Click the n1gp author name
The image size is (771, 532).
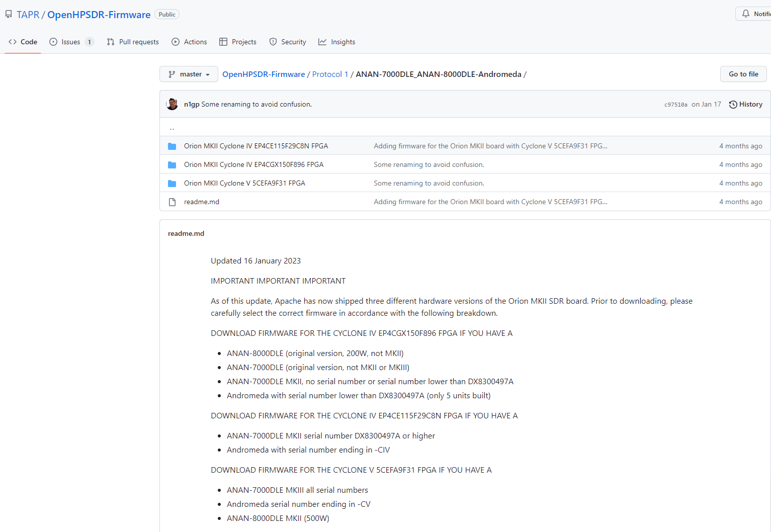192,104
